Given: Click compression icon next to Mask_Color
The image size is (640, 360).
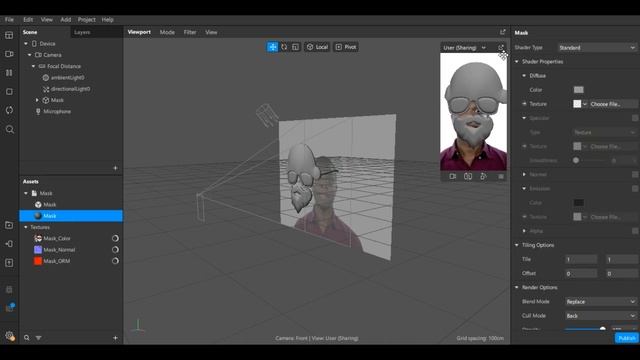Looking at the screenshot, I should coord(115,238).
